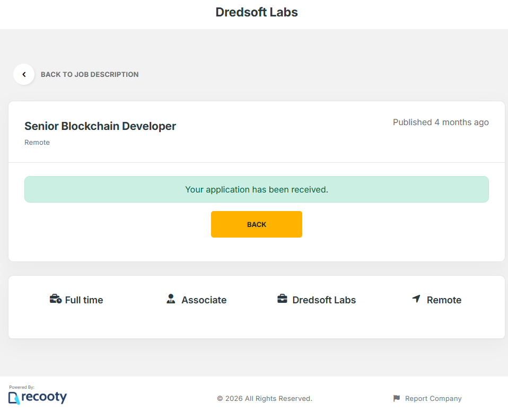Viewport: 508px width, 420px height.
Task: Click the flag icon beside Report Company
Action: [397, 398]
